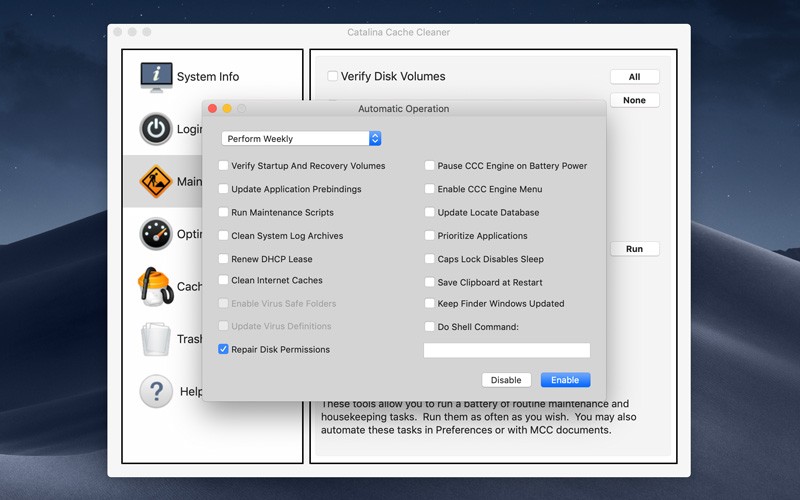Uncheck Repair Disk Permissions
Viewport: 800px width, 500px height.
pos(223,349)
